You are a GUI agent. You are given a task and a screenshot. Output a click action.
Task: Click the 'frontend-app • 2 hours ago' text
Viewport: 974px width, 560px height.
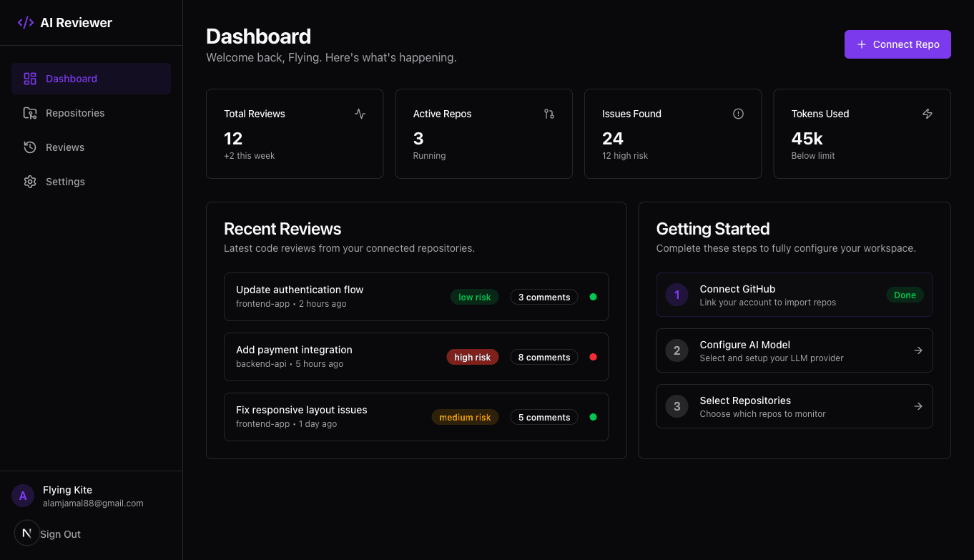(291, 304)
